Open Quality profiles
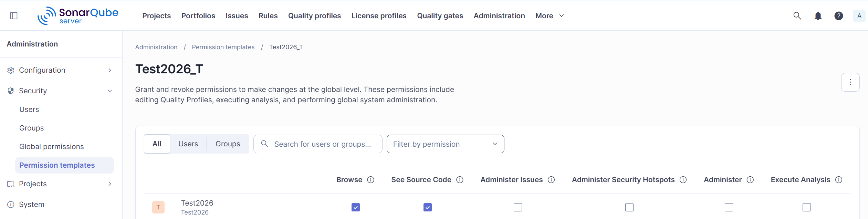Screen dimensions: 868x219 click(x=315, y=16)
